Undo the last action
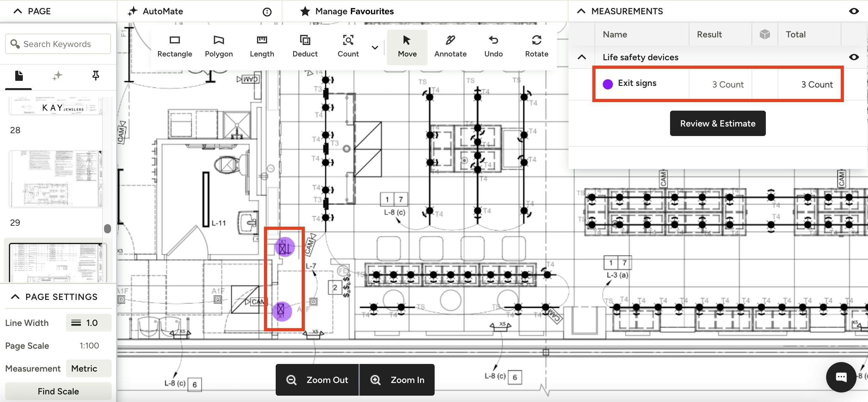 [493, 47]
